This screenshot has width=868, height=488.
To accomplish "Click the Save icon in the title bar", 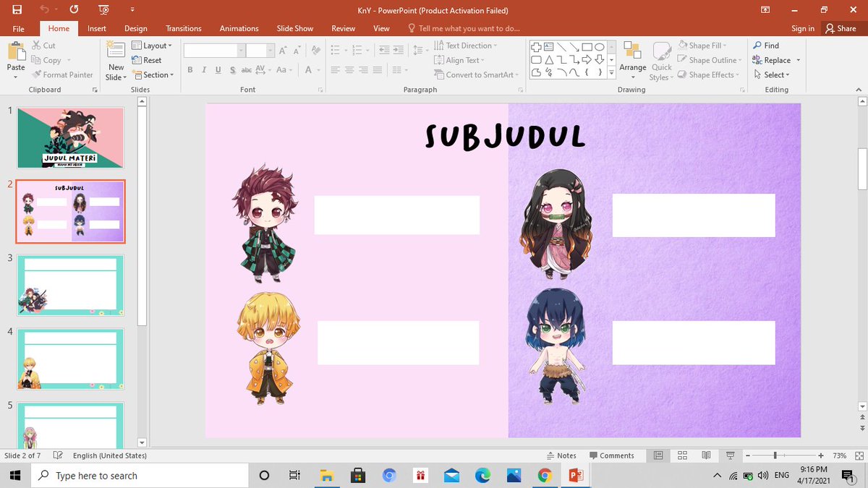I will [x=17, y=10].
